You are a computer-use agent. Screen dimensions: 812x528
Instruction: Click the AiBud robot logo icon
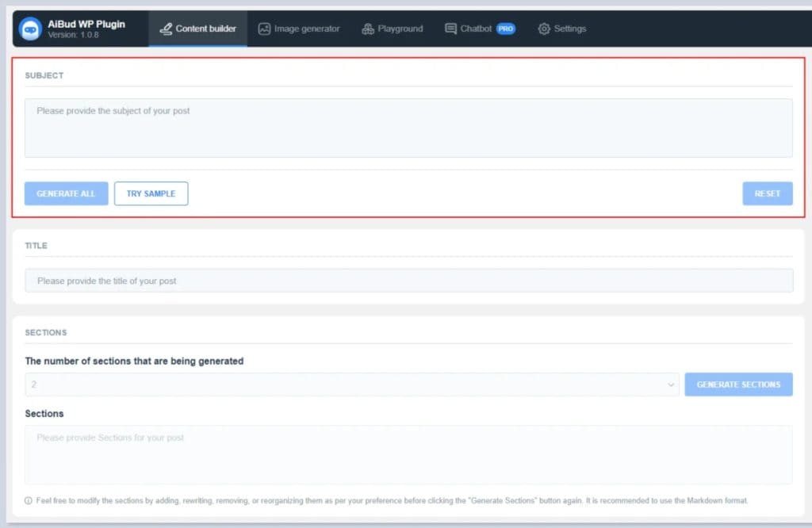30,29
